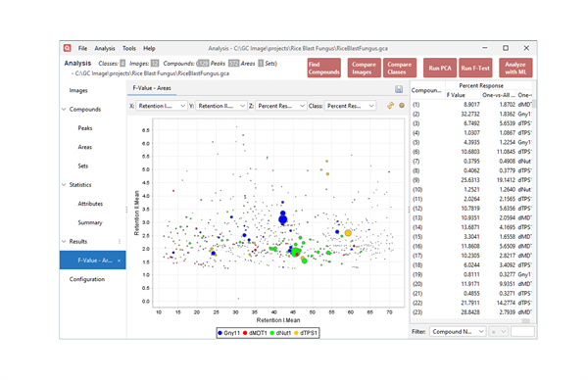Select Peaks in the sidebar tree
588x380 pixels.
85,128
